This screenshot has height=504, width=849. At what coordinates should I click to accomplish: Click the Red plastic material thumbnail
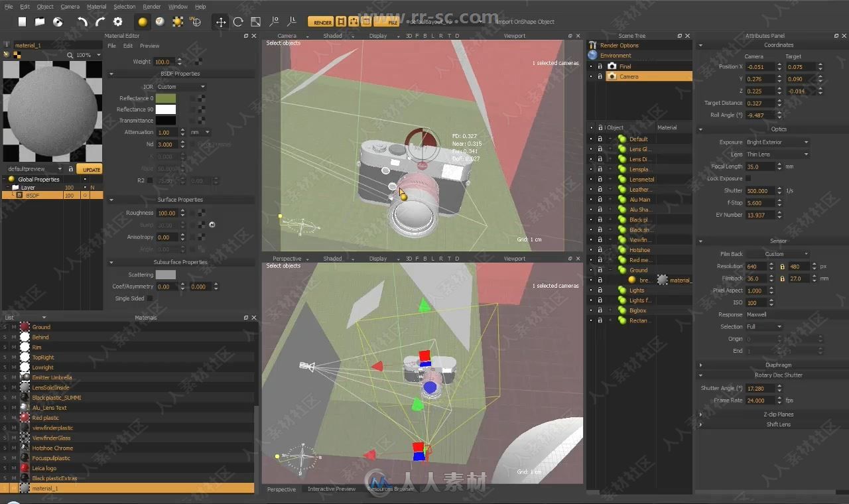(x=25, y=418)
